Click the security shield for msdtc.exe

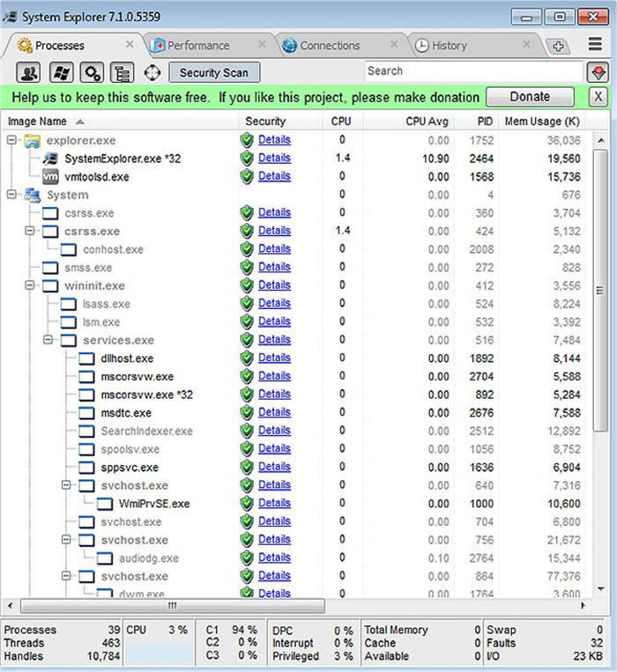coord(247,413)
